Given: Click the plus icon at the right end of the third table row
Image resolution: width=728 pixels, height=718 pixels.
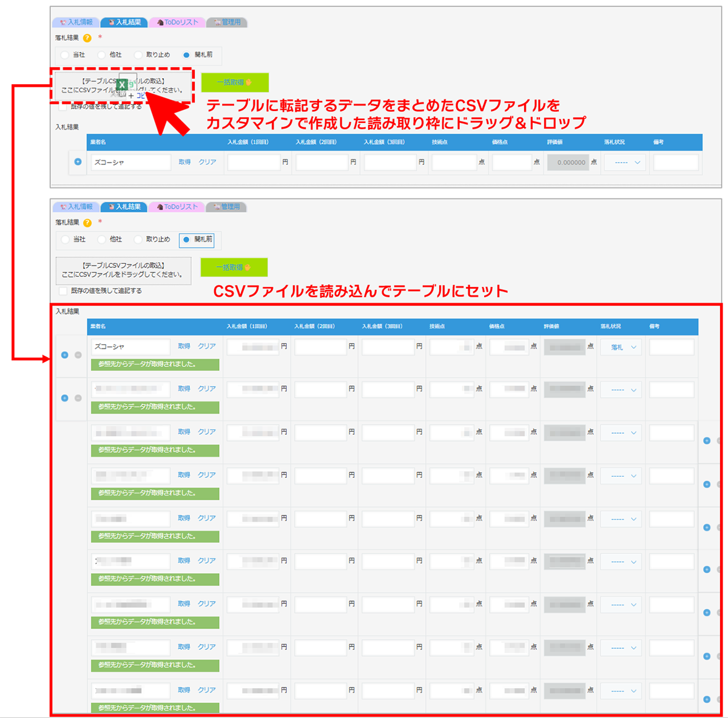Looking at the screenshot, I should click(x=707, y=441).
